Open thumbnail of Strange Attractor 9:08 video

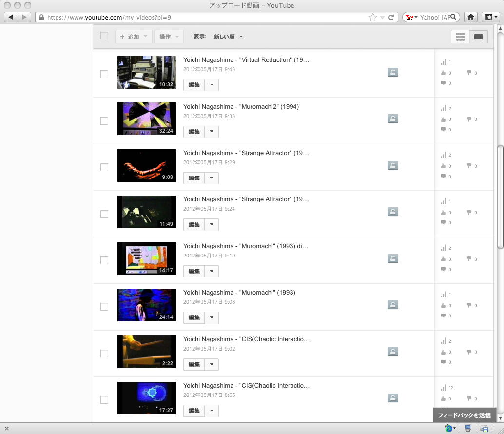pyautogui.click(x=147, y=165)
